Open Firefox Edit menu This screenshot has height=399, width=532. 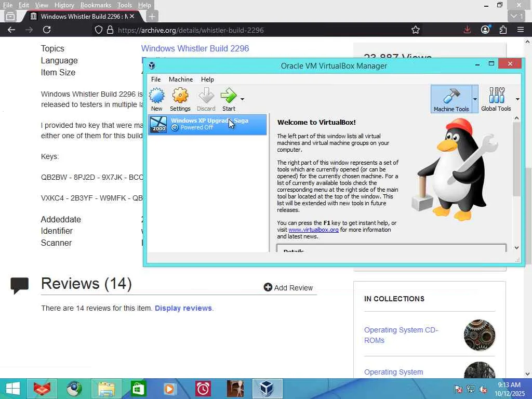tap(23, 5)
